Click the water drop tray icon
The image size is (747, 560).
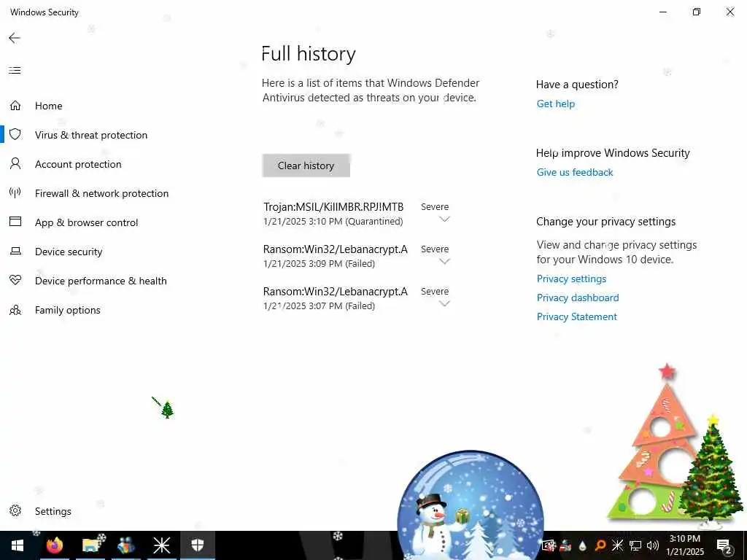point(583,545)
